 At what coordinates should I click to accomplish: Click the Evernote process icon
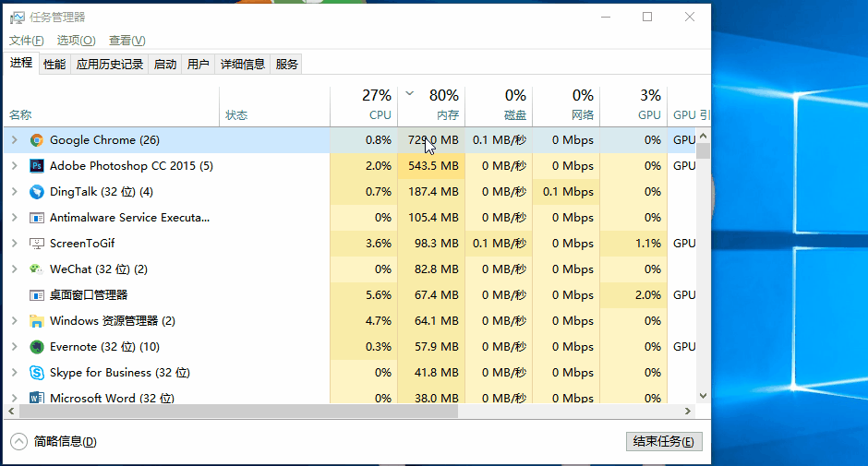[x=37, y=347]
